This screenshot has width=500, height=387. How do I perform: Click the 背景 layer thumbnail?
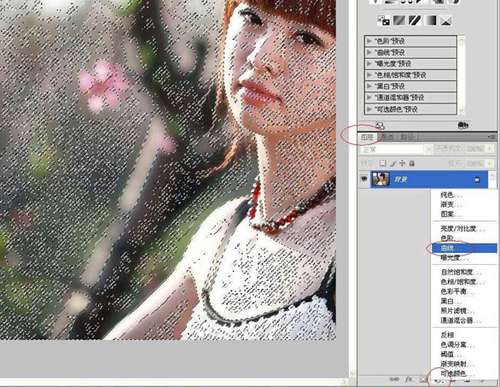coord(381,179)
